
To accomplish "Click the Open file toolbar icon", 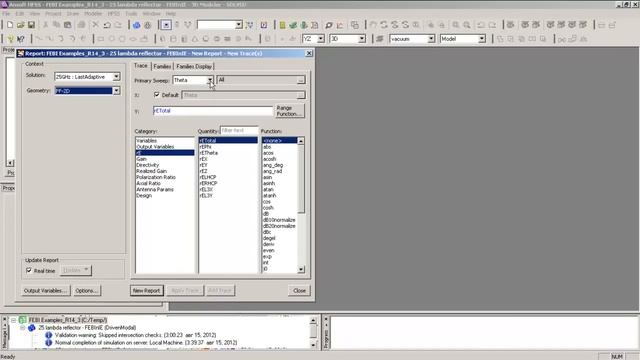I will [x=20, y=25].
